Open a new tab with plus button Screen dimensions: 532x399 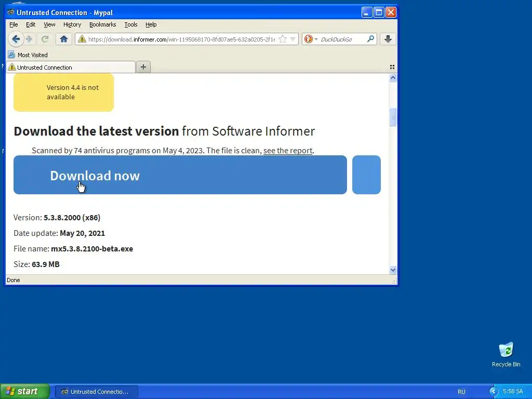coord(143,67)
